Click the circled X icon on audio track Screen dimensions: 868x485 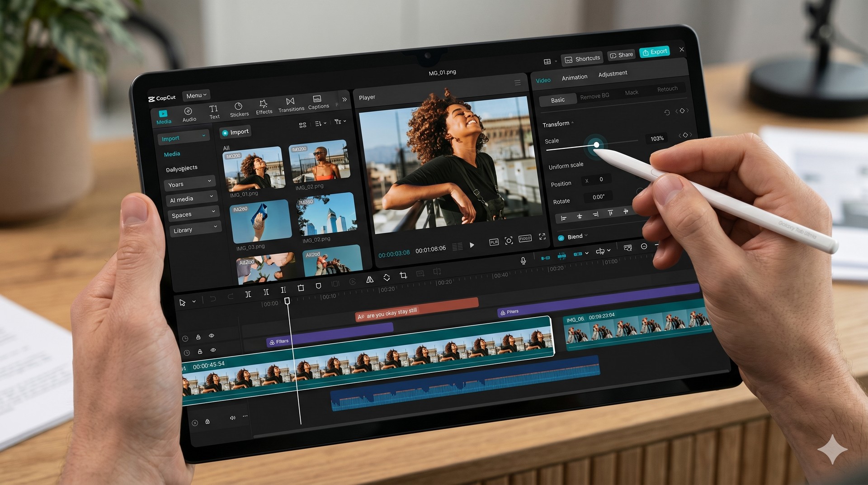(195, 423)
